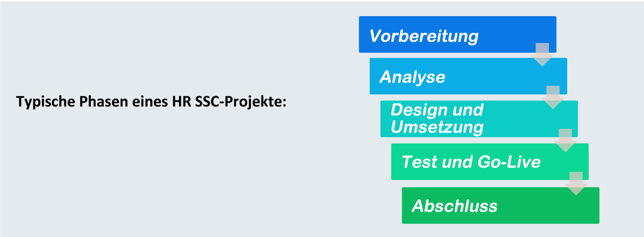Select the arrow pointing into Test und Go-Live
644x237 pixels.
[x=565, y=140]
